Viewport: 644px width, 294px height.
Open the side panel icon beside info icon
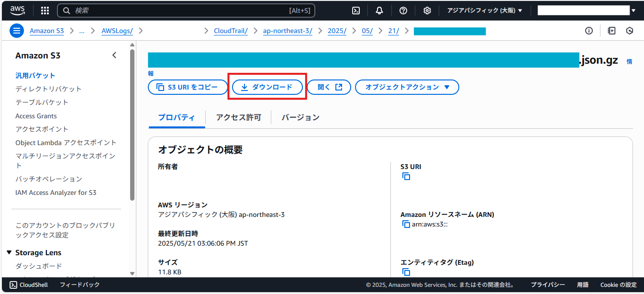(x=611, y=31)
